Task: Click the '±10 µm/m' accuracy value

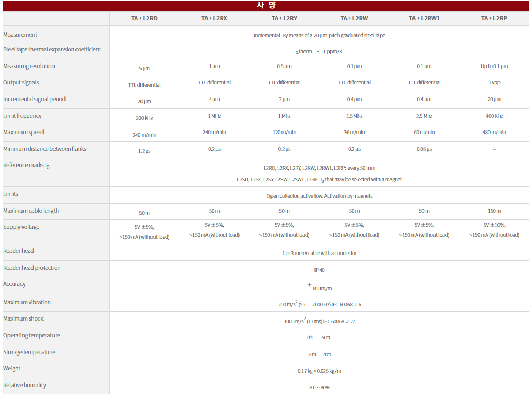Action: 319,287
